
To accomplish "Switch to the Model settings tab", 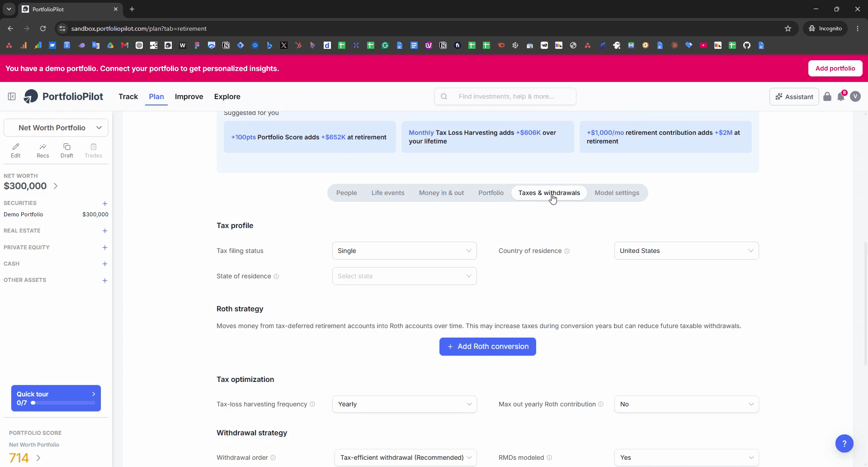I will tap(617, 193).
